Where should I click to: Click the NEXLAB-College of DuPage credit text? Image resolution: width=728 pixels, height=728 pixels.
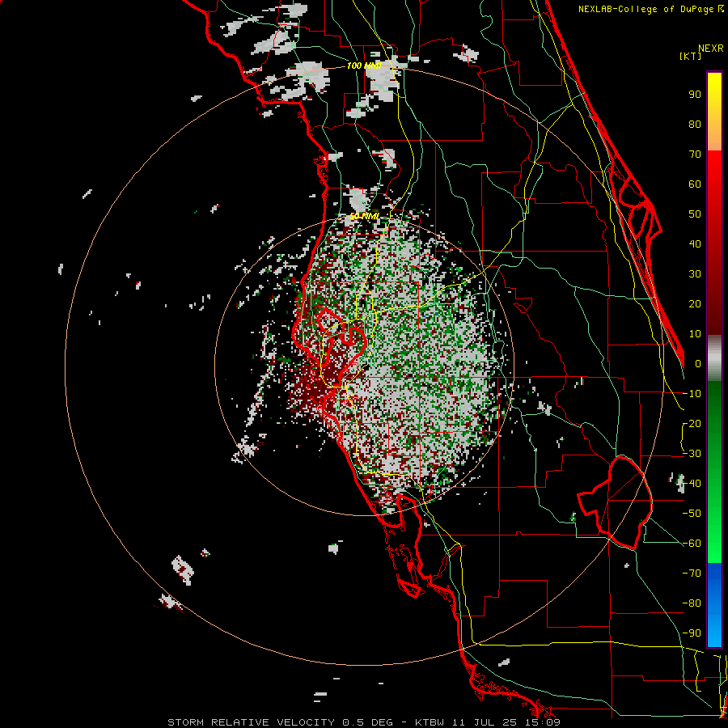pyautogui.click(x=647, y=9)
